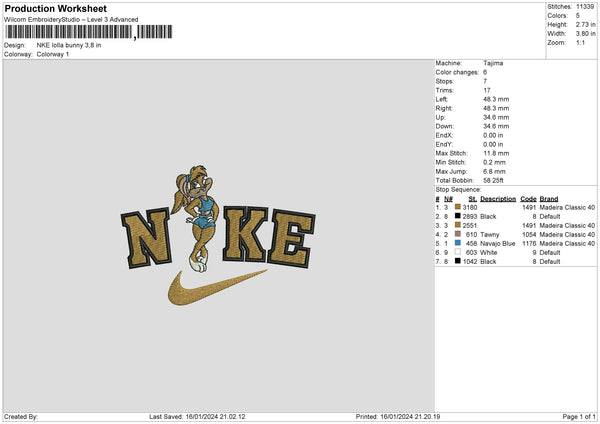Click the 'Printed: 16/01/2024 21.20.19' footer text
The width and height of the screenshot is (600, 424).
[x=398, y=417]
